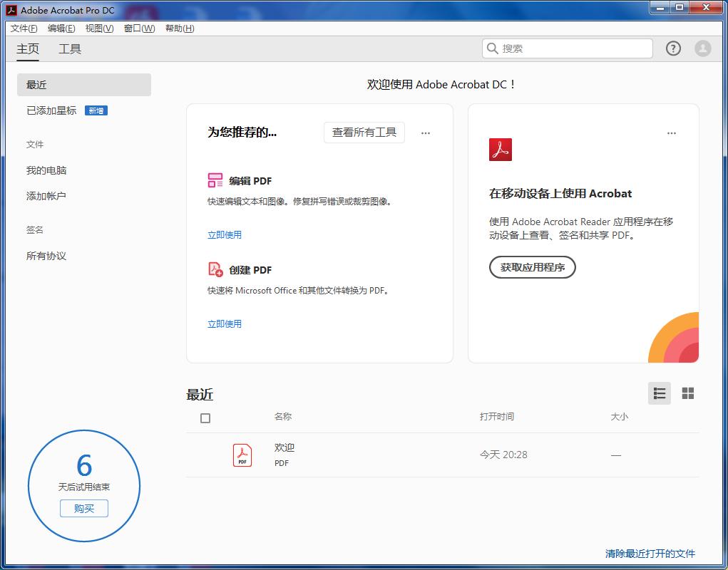Screen dimensions: 728x570
Task: Switch to the 工具 tab
Action: (x=69, y=49)
